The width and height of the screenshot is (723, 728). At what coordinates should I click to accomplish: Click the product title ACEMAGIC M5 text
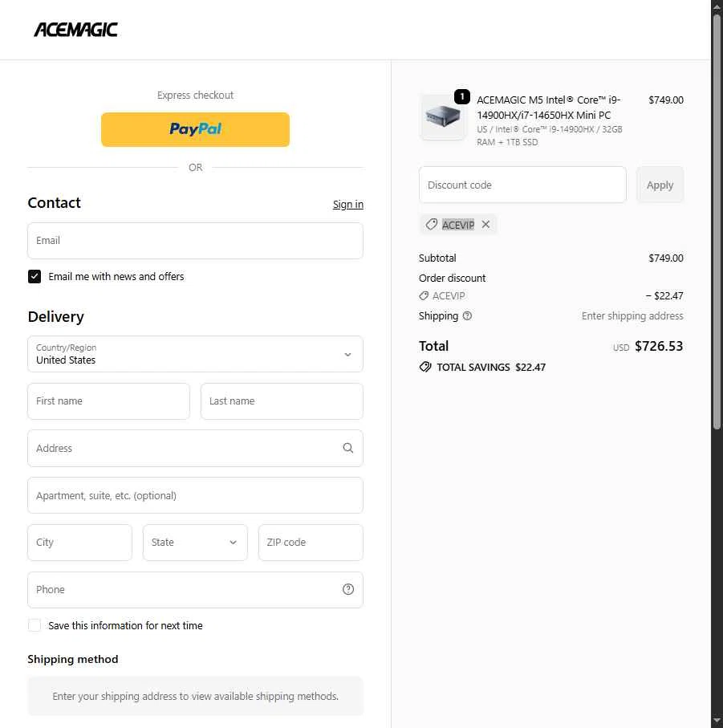tap(549, 108)
